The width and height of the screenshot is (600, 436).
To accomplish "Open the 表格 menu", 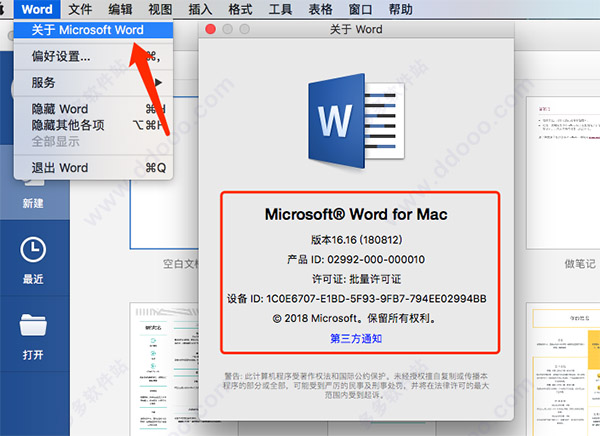I will pyautogui.click(x=320, y=9).
